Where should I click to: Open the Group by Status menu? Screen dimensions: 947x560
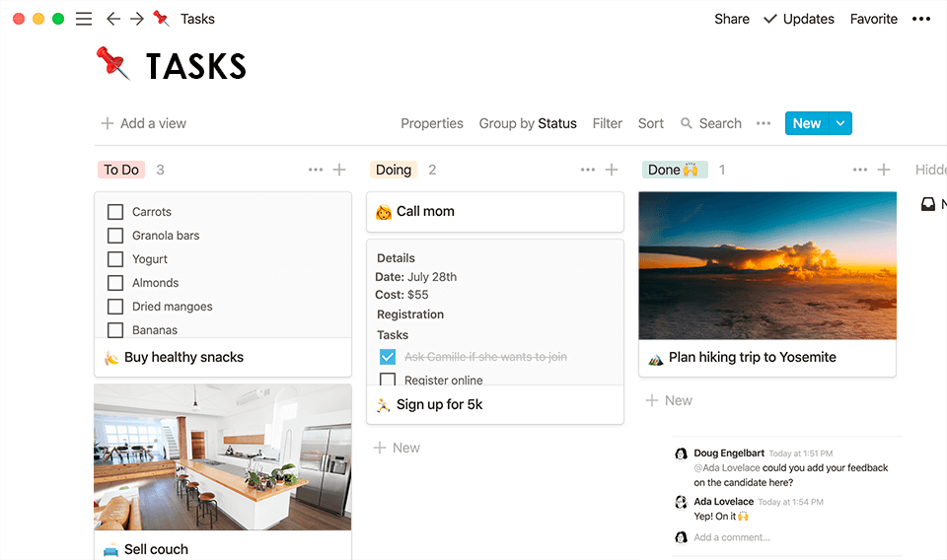tap(528, 123)
